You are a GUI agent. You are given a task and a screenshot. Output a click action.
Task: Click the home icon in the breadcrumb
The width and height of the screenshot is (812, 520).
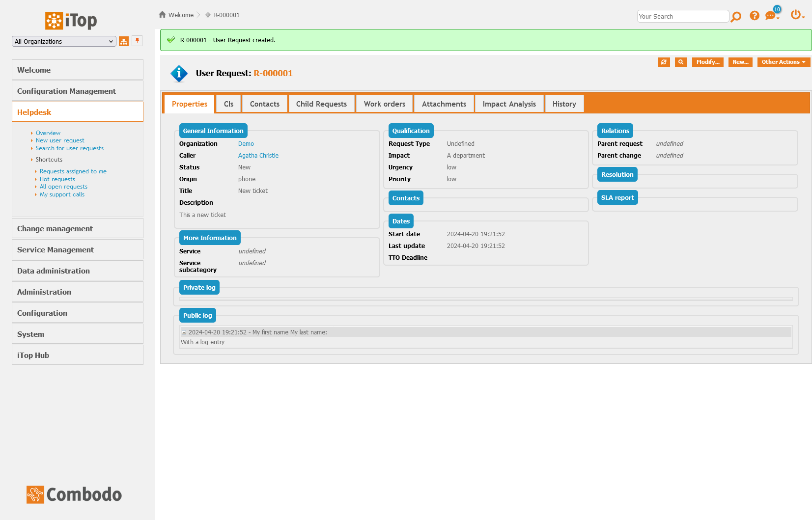click(162, 15)
